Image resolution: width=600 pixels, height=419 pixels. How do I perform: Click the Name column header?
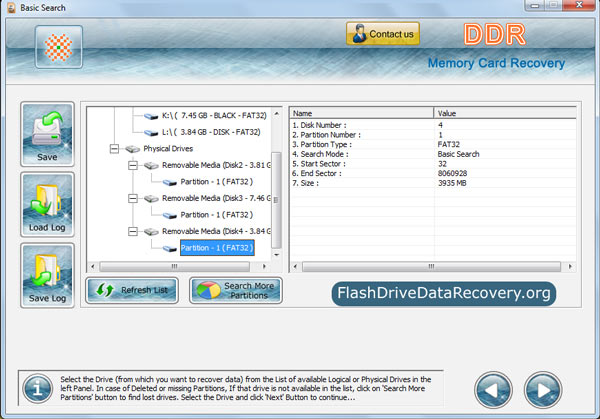point(362,113)
